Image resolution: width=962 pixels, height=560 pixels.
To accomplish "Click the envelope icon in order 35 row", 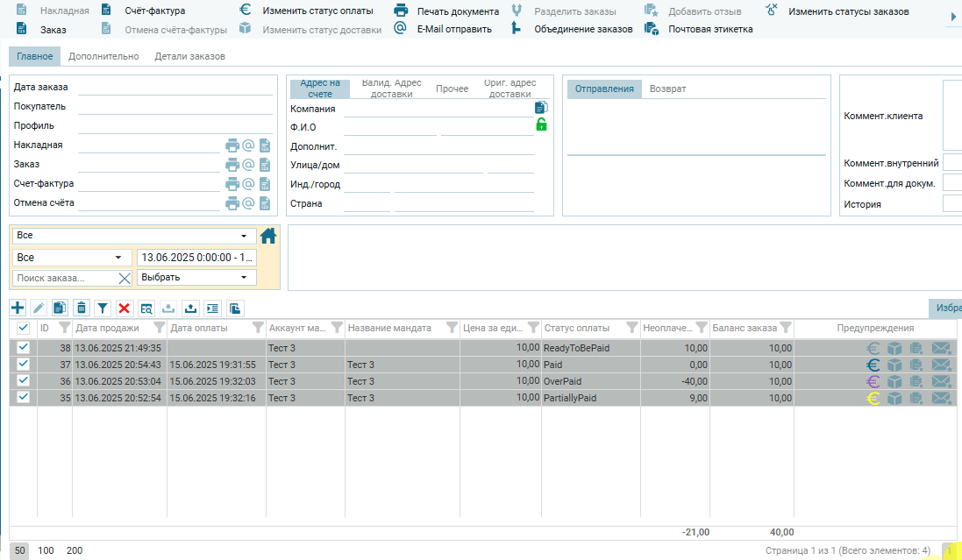I will point(941,398).
